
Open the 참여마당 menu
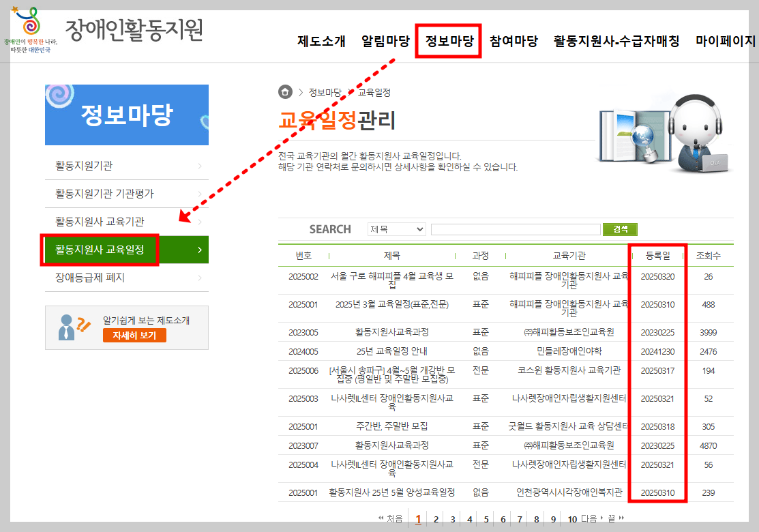pos(514,41)
